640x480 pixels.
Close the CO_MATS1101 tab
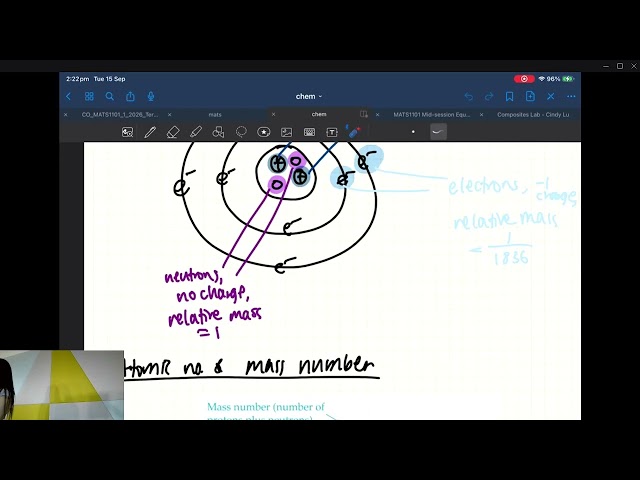(66, 115)
